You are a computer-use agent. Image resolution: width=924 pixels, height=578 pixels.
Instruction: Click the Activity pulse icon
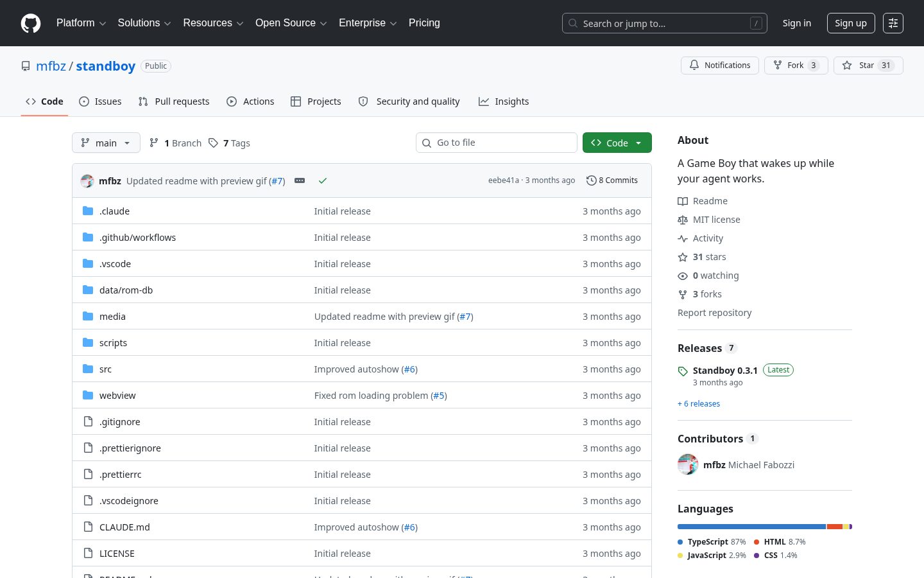683,238
